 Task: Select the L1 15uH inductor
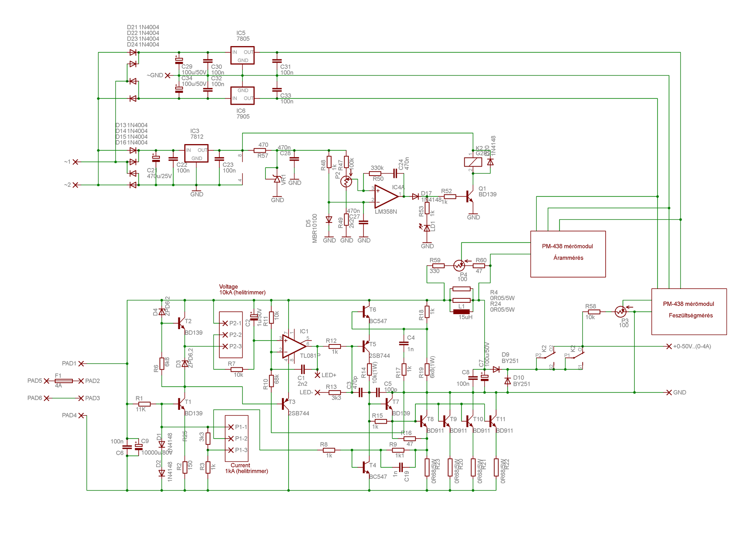pos(461,312)
